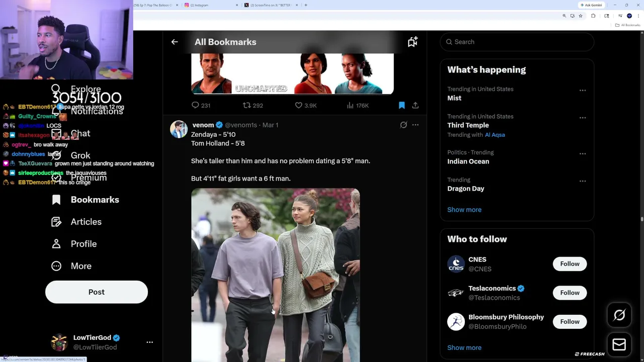This screenshot has height=362, width=644.
Task: Click the bookmark folder icon in header
Action: pos(413,42)
